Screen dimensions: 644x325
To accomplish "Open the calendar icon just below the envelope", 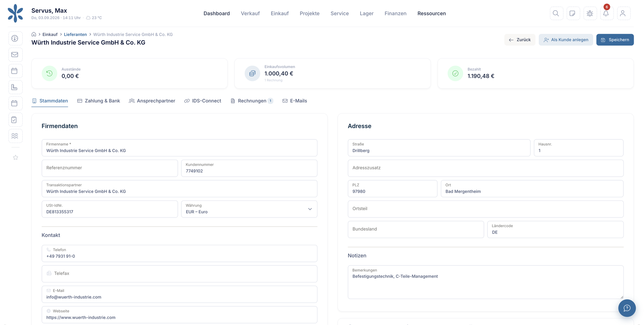I will (15, 71).
